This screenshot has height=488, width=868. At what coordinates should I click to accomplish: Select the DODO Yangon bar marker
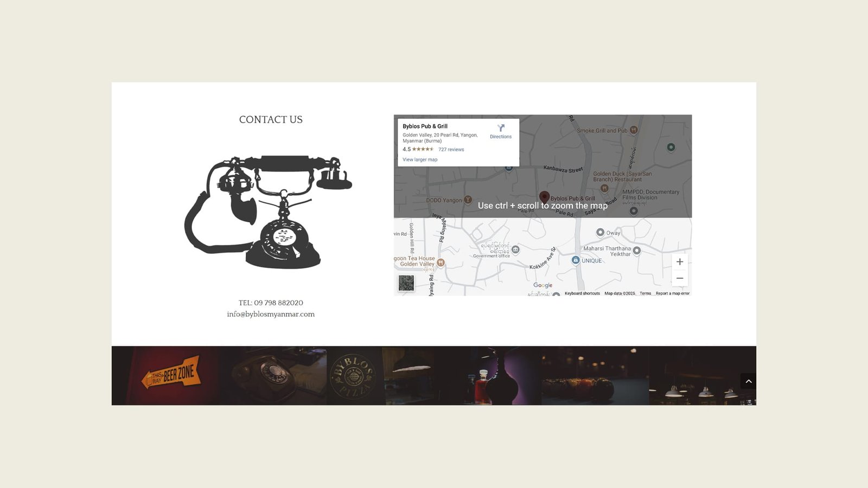click(468, 200)
